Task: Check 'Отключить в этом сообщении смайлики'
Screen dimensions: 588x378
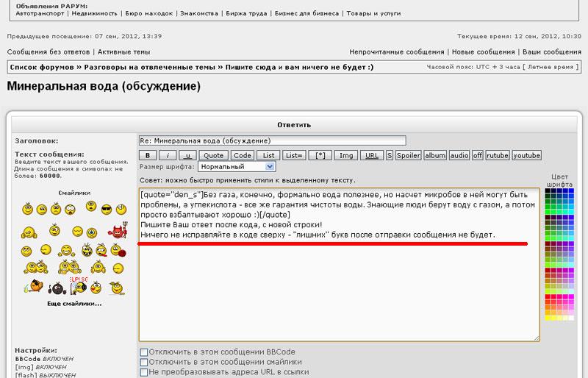Action: pos(144,362)
